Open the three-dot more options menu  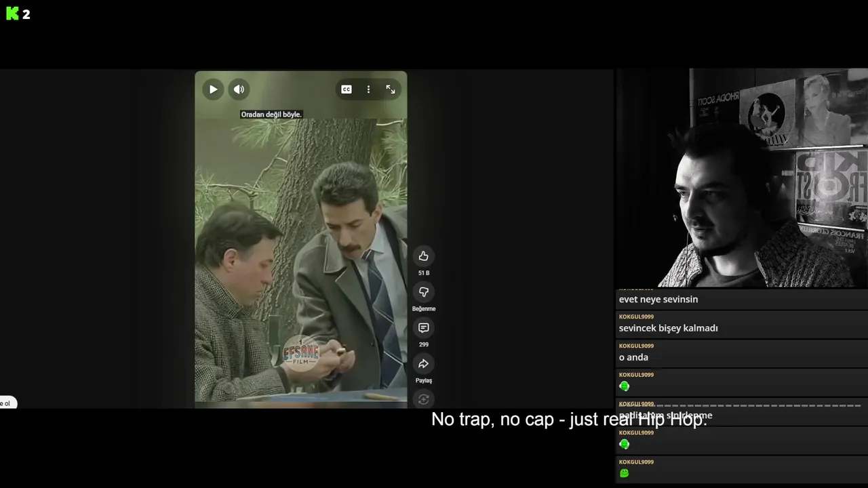pos(368,89)
